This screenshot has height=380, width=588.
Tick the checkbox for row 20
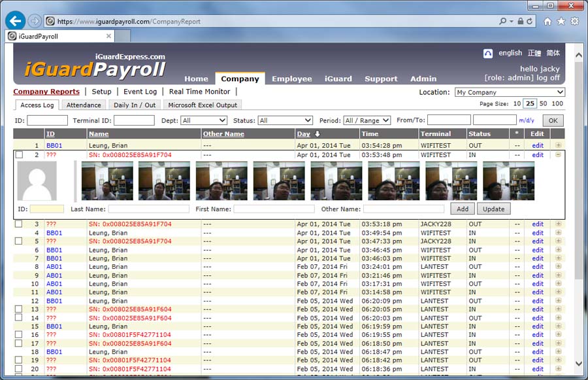coord(18,369)
